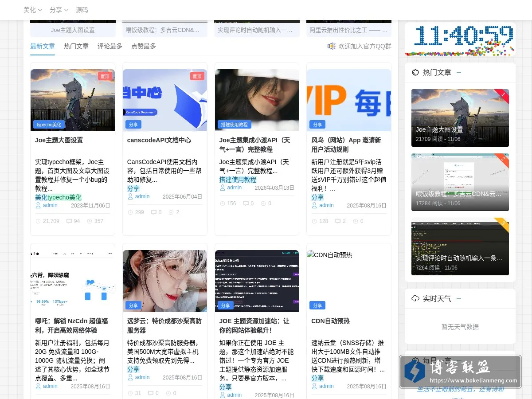Click the 搭建使用教程 badge on thumbnail
The width and height of the screenshot is (532, 399).
point(235,125)
